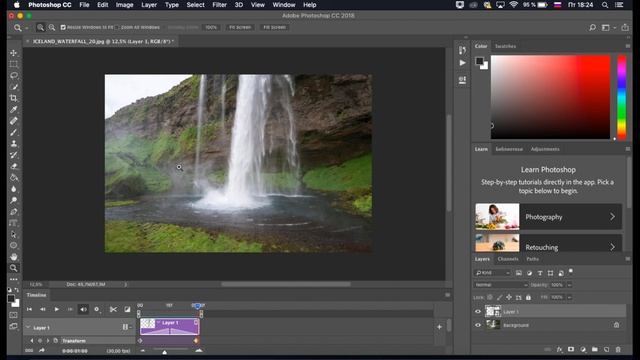Select the Rectangular Marquee tool

[x=14, y=64]
